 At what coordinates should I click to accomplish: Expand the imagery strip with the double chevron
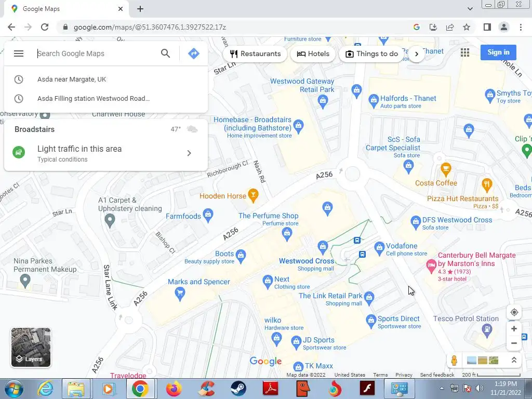point(514,360)
